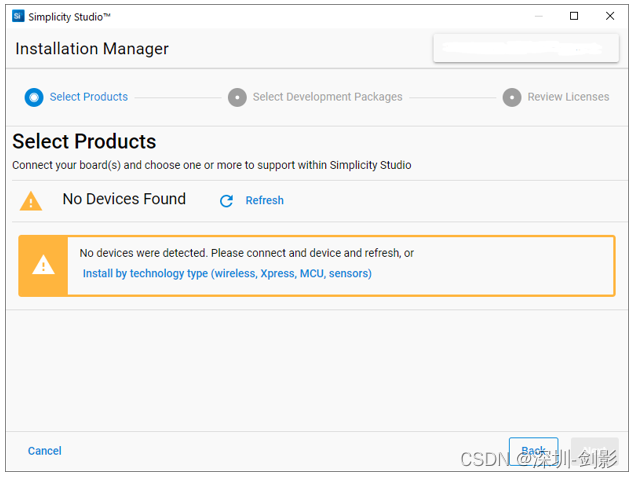
Task: Close the Installation Manager window
Action: (610, 16)
